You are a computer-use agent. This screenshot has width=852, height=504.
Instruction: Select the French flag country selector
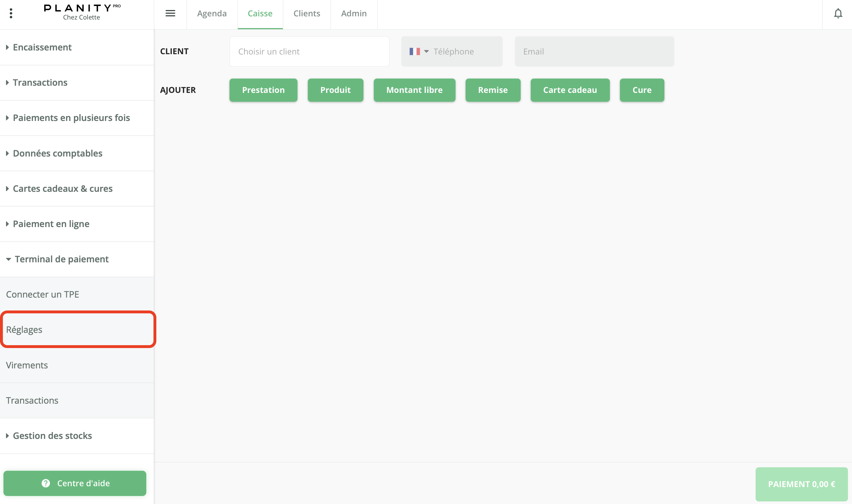pyautogui.click(x=419, y=52)
